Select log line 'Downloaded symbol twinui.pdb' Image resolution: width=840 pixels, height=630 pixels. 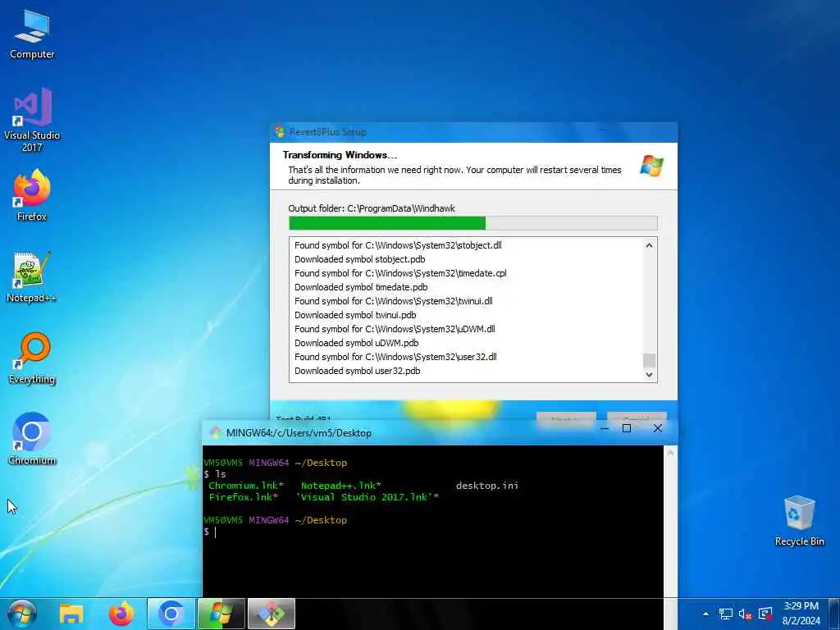coord(355,315)
